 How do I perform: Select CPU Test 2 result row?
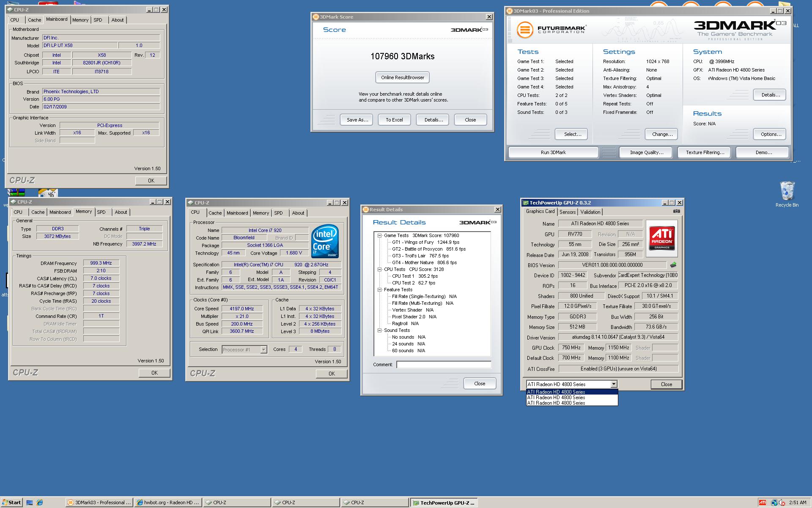point(413,283)
